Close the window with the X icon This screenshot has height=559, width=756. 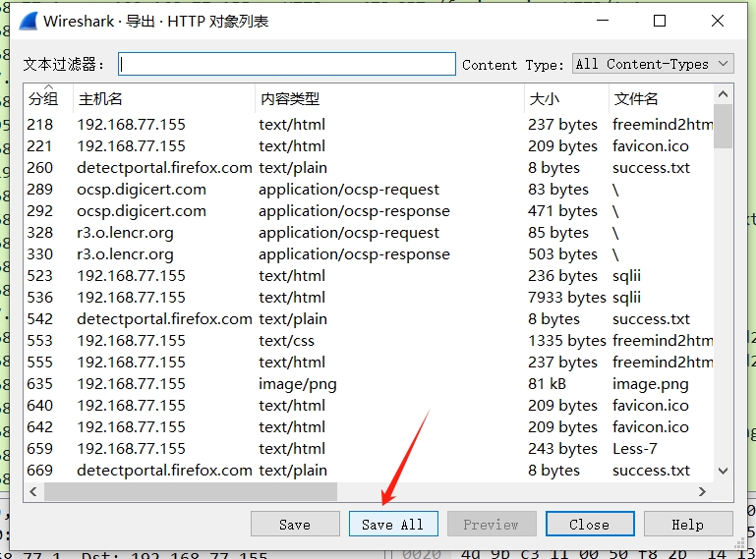click(718, 21)
